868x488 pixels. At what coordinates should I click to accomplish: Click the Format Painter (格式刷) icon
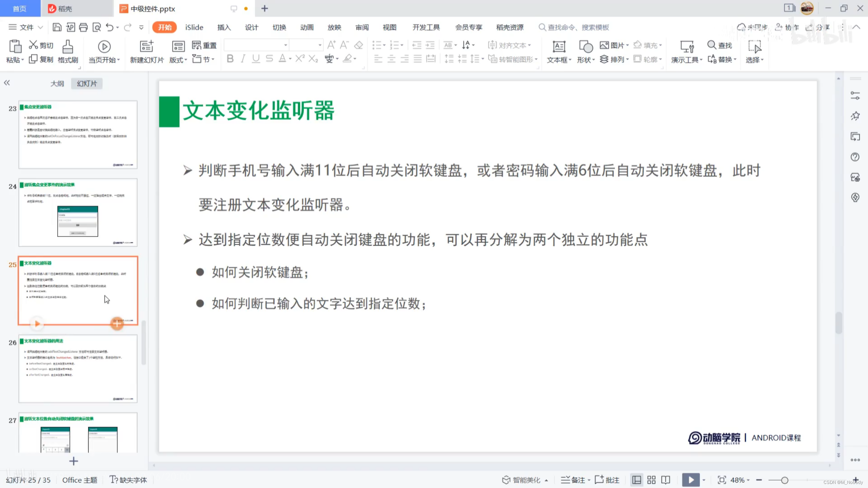point(67,47)
